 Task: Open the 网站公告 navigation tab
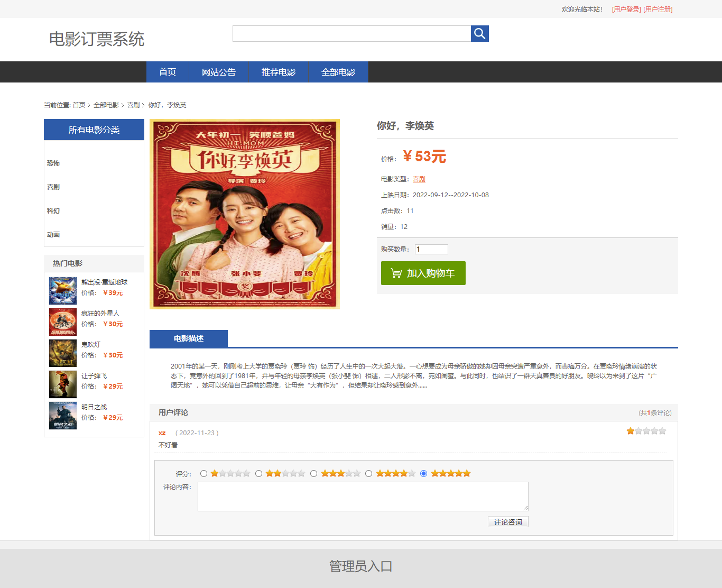click(x=219, y=72)
